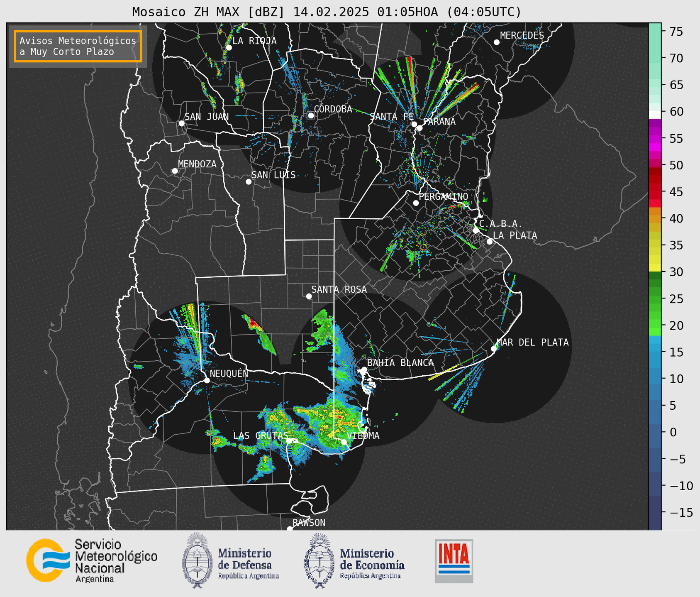Viewport: 700px width, 597px height.
Task: Select the San Luis city marker dot
Action: (x=249, y=182)
